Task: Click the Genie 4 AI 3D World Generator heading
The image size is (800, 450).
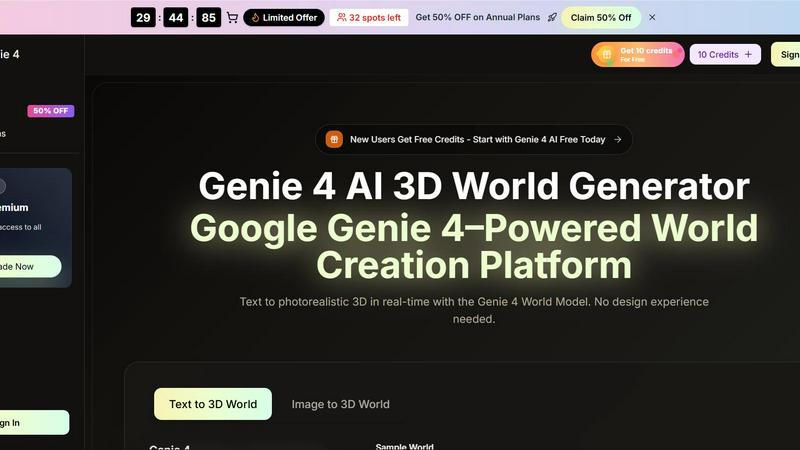Action: click(474, 186)
